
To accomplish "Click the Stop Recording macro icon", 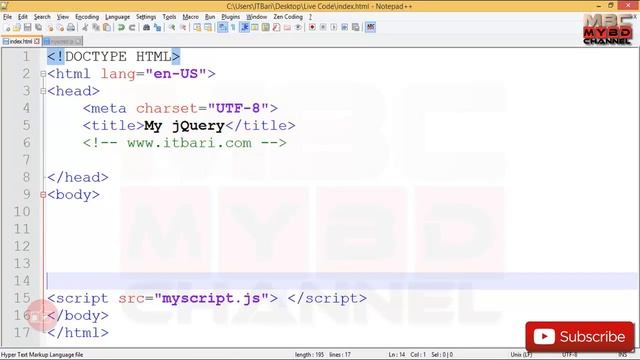I will tap(323, 27).
